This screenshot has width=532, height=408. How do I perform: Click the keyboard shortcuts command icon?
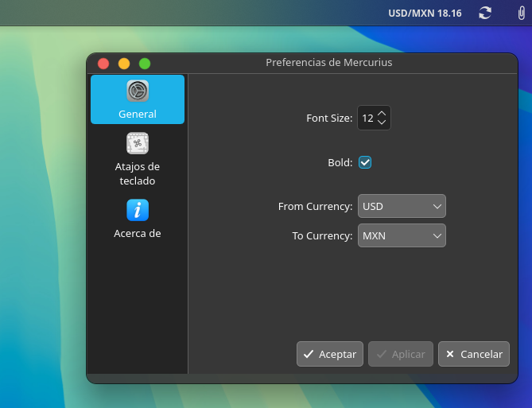[x=138, y=143]
